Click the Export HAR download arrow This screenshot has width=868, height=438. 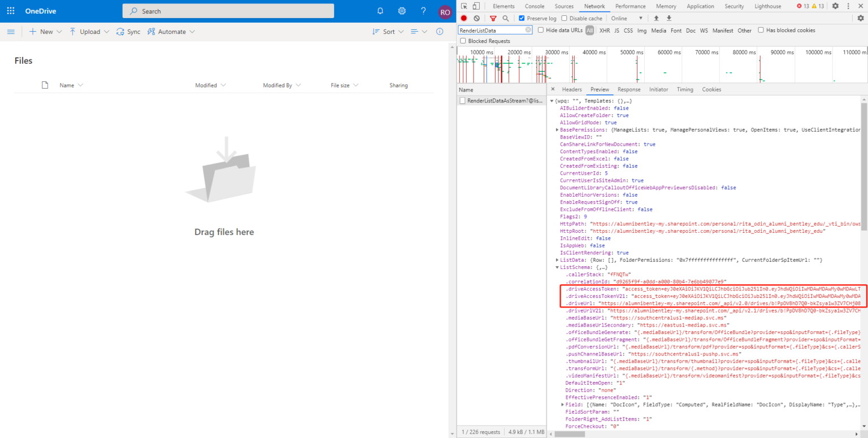668,18
